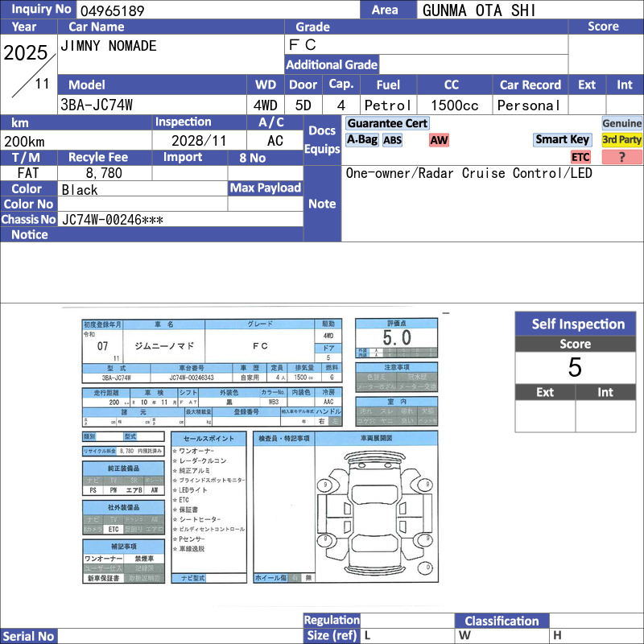Select area text GUNMA OTA SHI
644x644 pixels.
pyautogui.click(x=479, y=10)
